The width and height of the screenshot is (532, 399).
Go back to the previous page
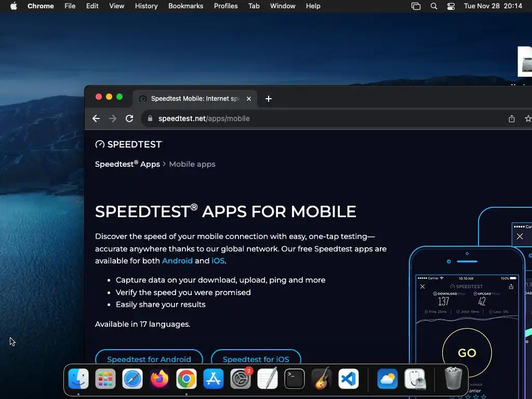pos(96,118)
